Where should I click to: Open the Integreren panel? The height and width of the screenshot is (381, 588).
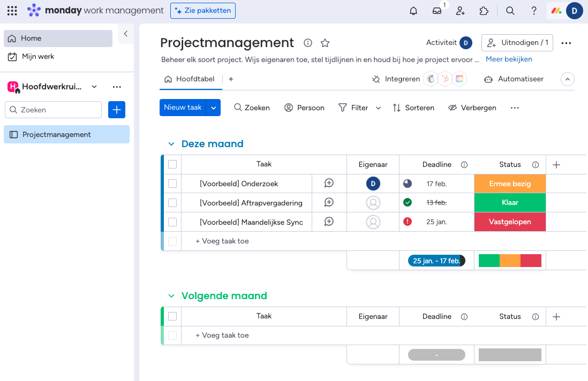tap(396, 79)
